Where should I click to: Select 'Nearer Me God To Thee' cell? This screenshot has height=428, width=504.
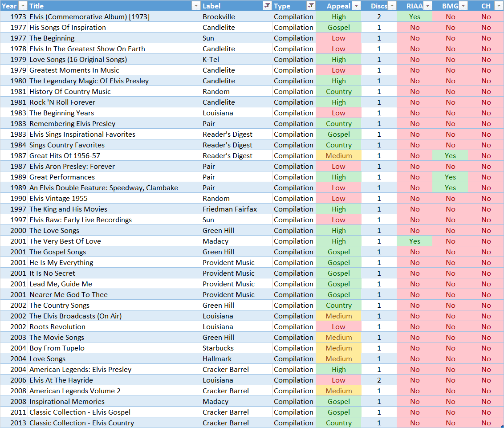pyautogui.click(x=114, y=295)
